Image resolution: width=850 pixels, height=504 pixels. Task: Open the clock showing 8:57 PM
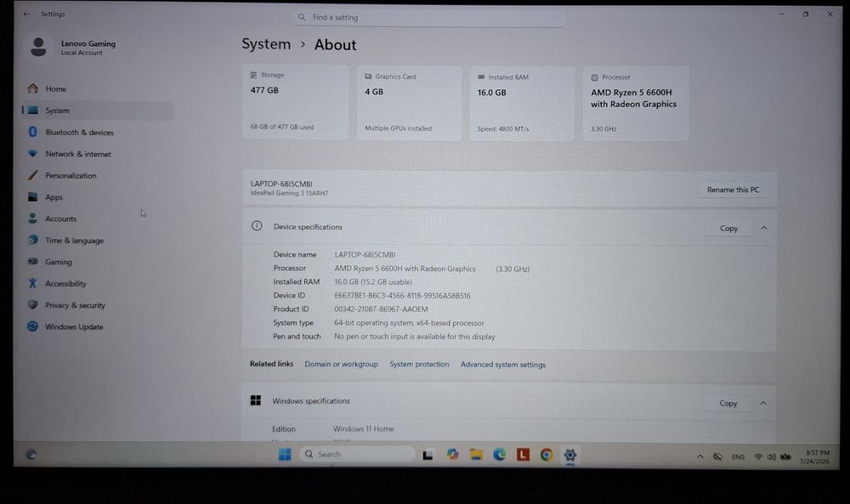pos(815,457)
